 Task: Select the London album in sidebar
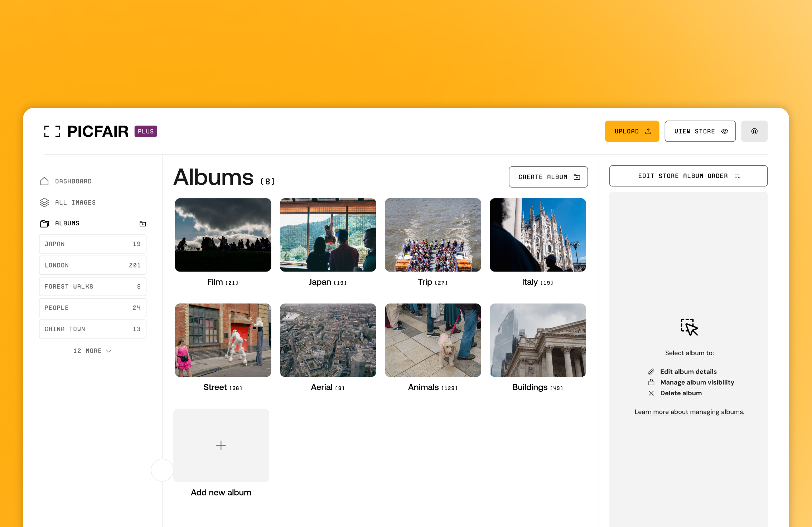[x=92, y=265]
